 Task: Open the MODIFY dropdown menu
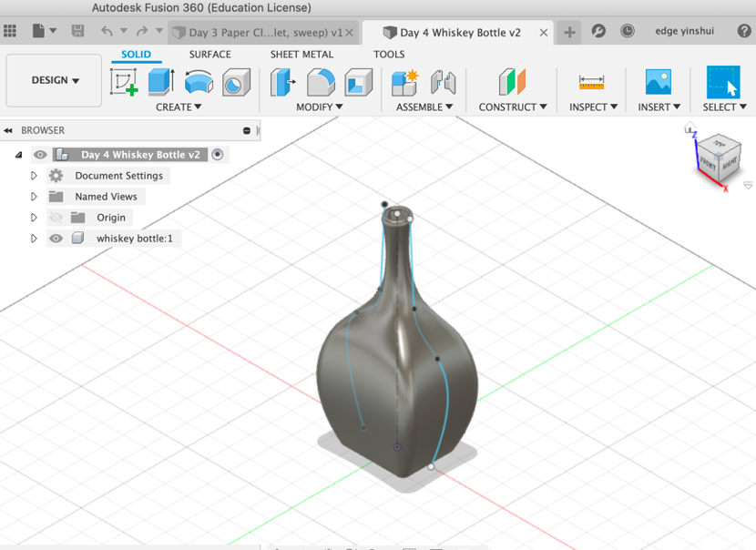pos(319,107)
